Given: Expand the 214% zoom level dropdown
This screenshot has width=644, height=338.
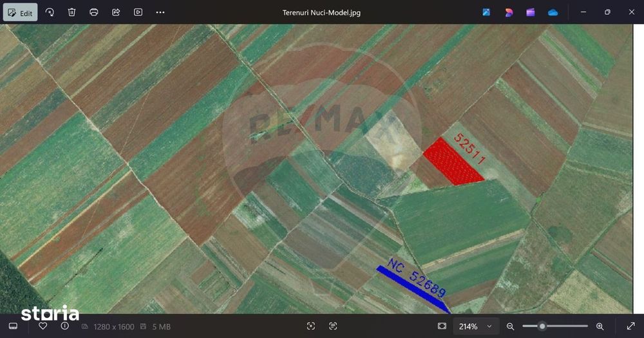Looking at the screenshot, I should (476, 326).
